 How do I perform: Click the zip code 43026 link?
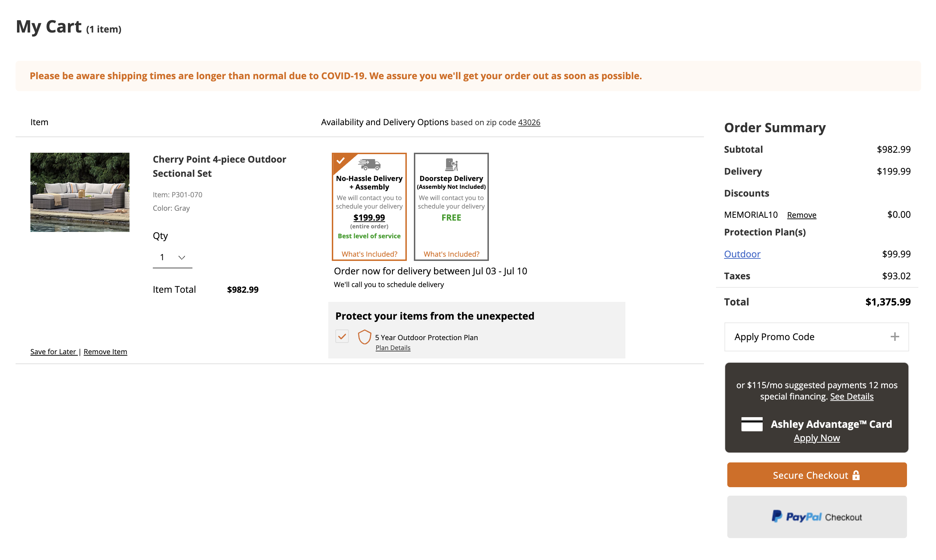click(529, 122)
